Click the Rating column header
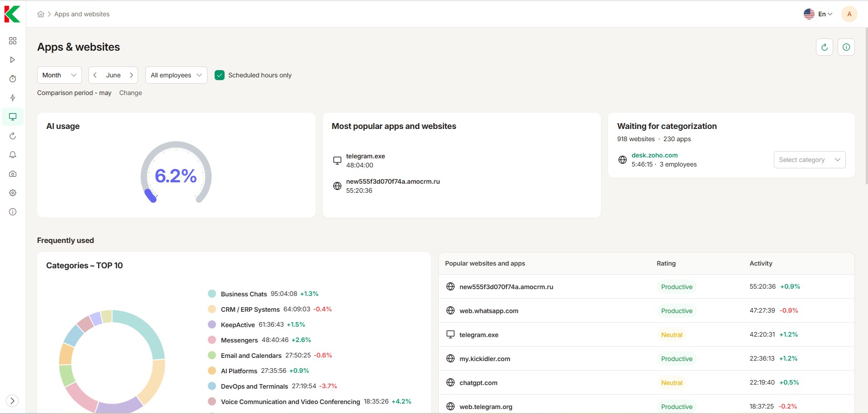The height and width of the screenshot is (414, 868). point(666,263)
